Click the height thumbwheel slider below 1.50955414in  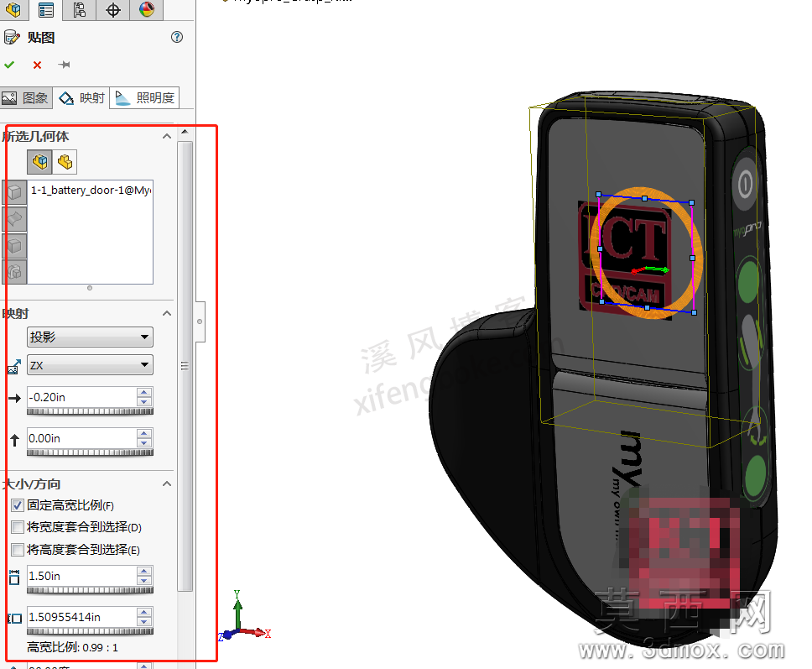point(90,631)
